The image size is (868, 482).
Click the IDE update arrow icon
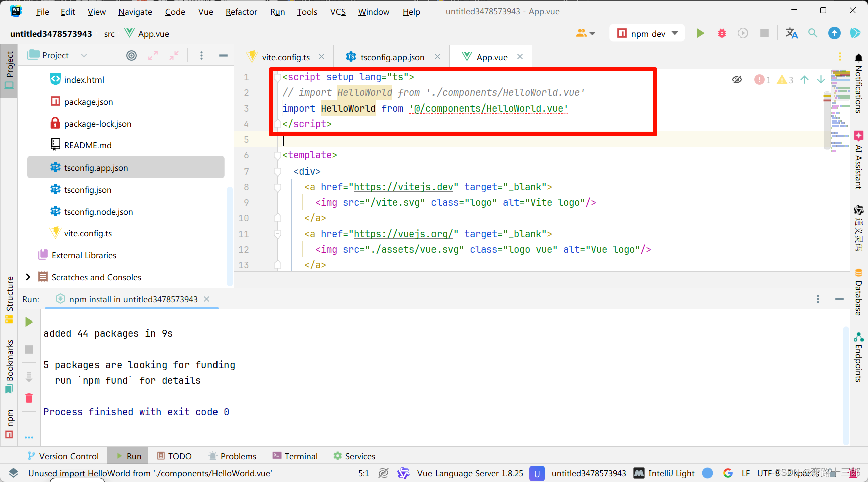coord(834,33)
